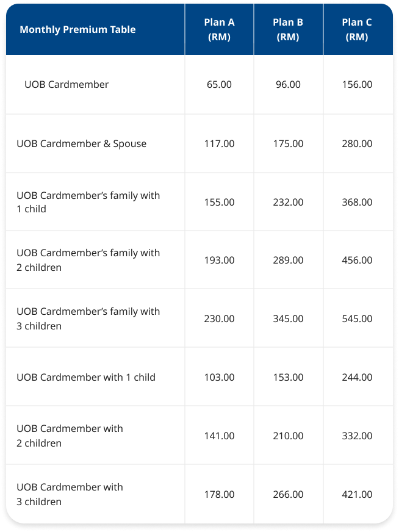Select Plan C premium 244.00
This screenshot has width=399, height=532.
pyautogui.click(x=357, y=377)
